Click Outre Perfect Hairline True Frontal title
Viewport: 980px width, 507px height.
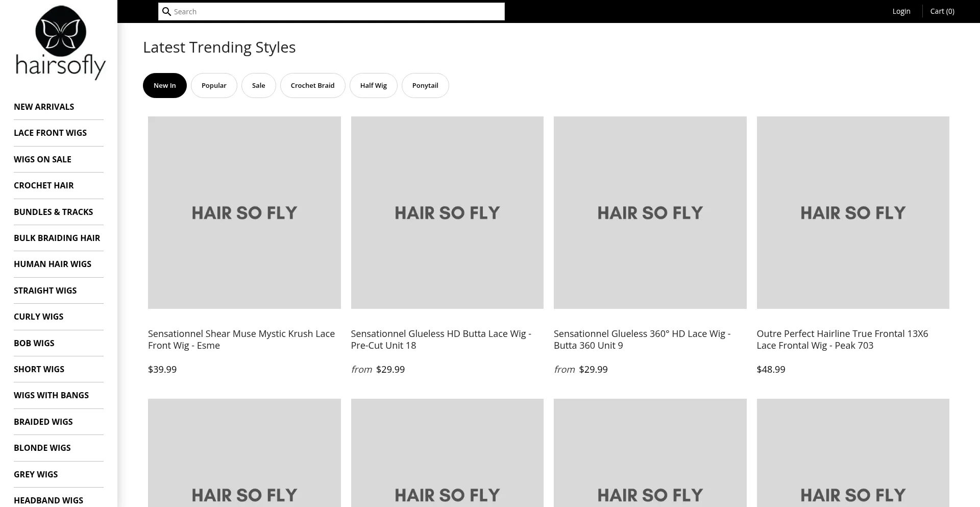point(842,340)
